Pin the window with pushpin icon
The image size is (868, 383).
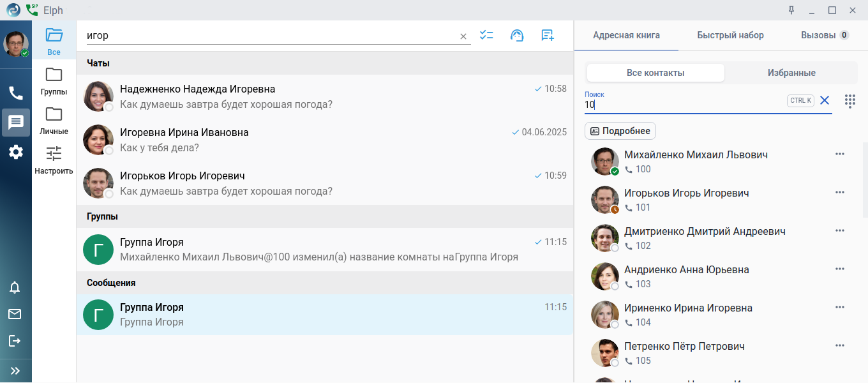pyautogui.click(x=791, y=10)
